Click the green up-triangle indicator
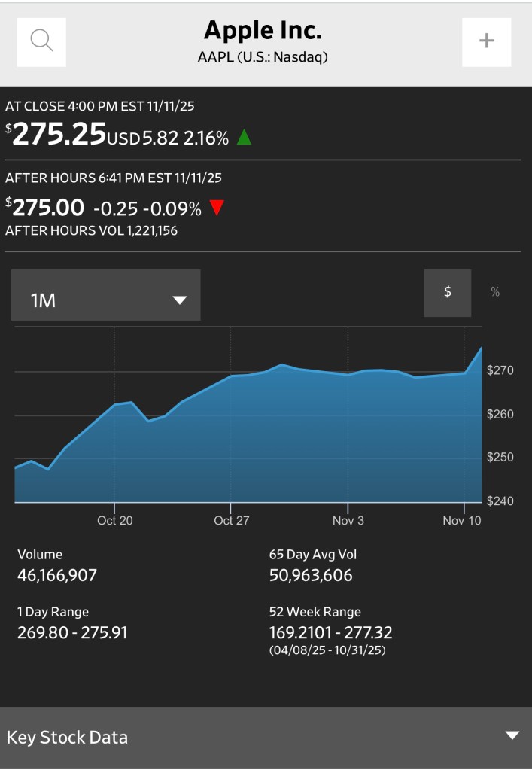The height and width of the screenshot is (770, 532). pyautogui.click(x=244, y=137)
